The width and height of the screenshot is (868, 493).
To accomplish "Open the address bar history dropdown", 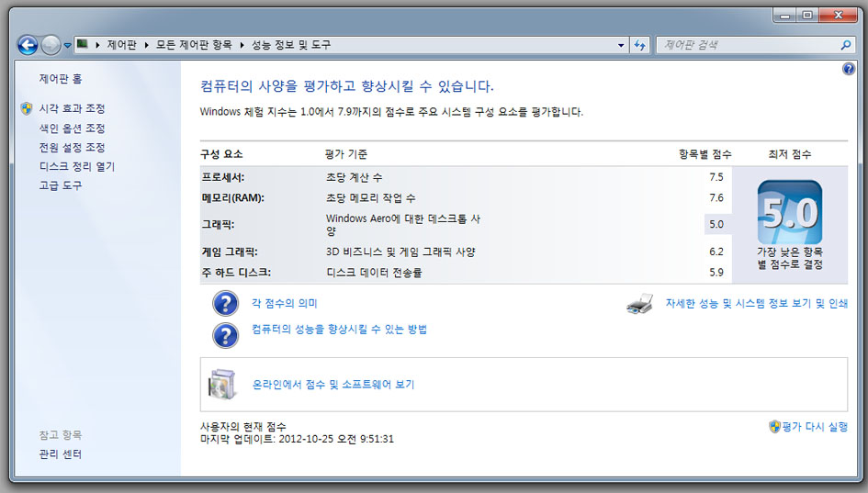I will point(621,45).
